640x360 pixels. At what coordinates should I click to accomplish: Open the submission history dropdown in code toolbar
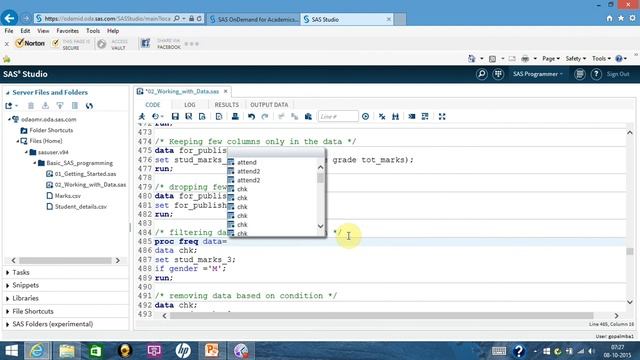coord(158,117)
